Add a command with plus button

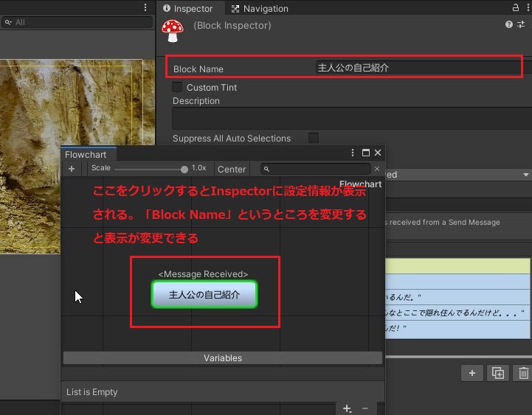[472, 373]
